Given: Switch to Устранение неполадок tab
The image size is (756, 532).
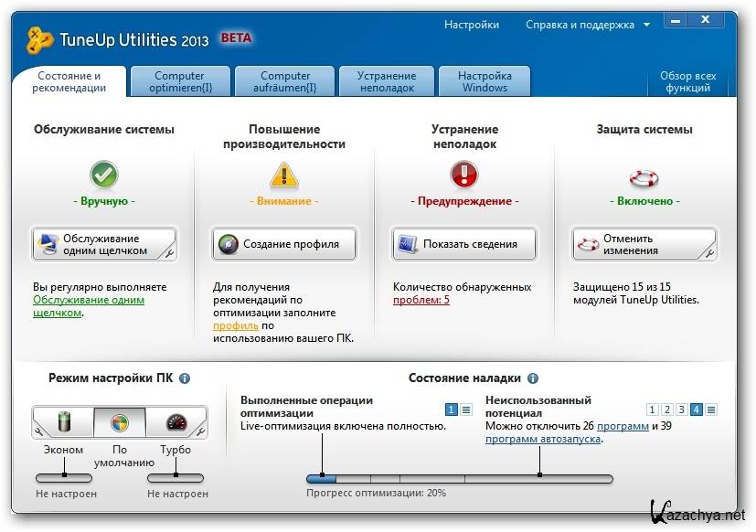Looking at the screenshot, I should tap(386, 81).
